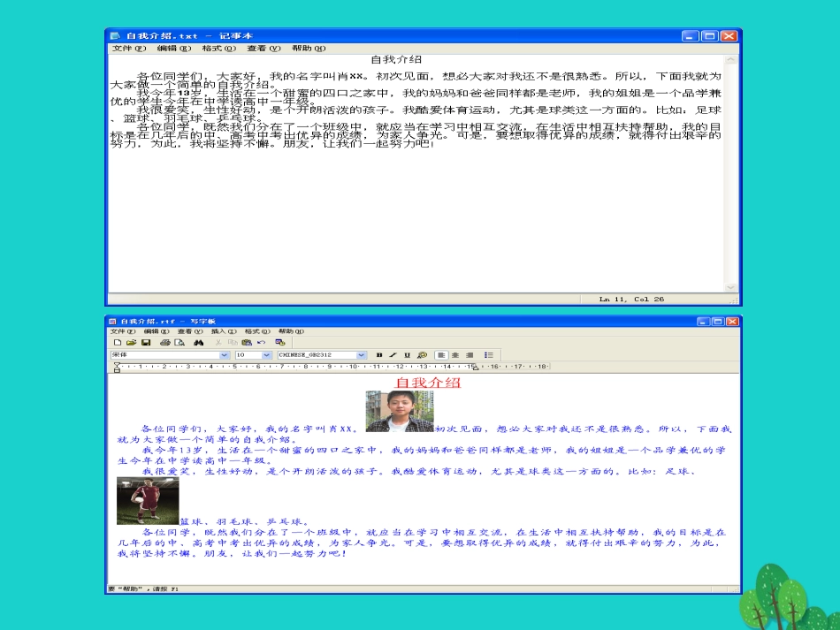Open 文件(F) menu in Notepad
Screen dimensions: 840x630
click(x=128, y=49)
